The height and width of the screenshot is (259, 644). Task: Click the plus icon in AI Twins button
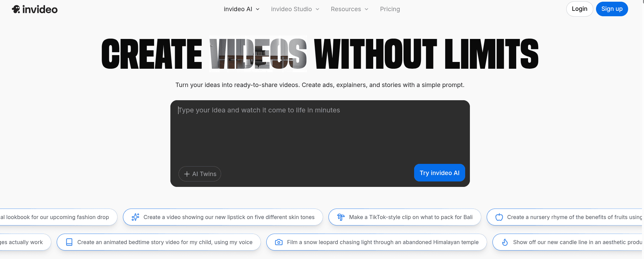point(187,174)
